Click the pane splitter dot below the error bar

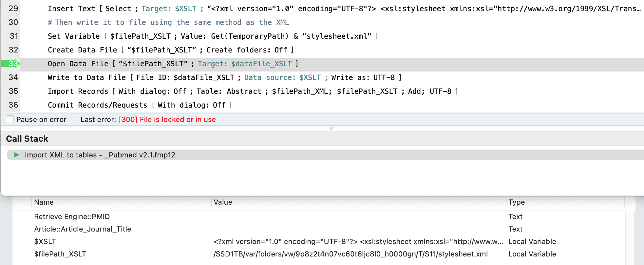click(331, 129)
